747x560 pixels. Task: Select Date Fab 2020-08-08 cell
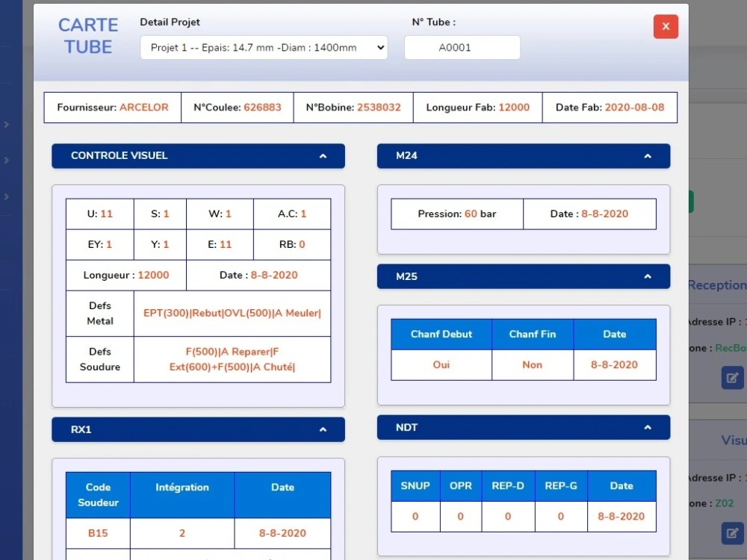[610, 108]
